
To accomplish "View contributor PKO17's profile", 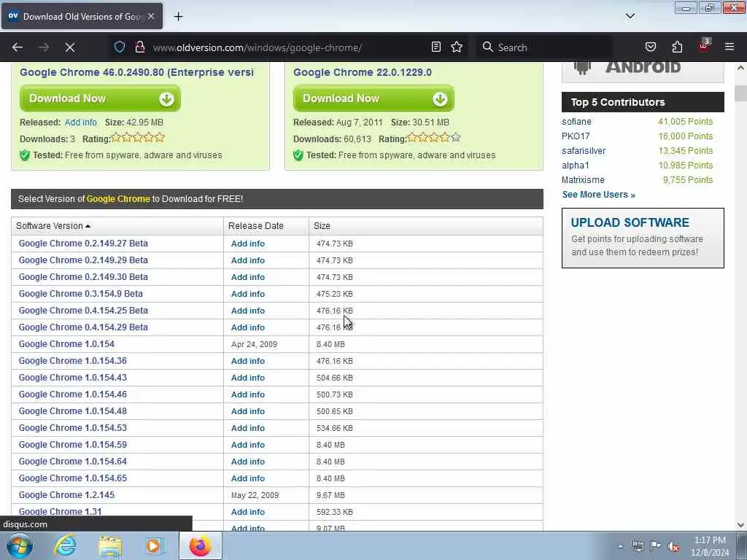I will pos(576,136).
